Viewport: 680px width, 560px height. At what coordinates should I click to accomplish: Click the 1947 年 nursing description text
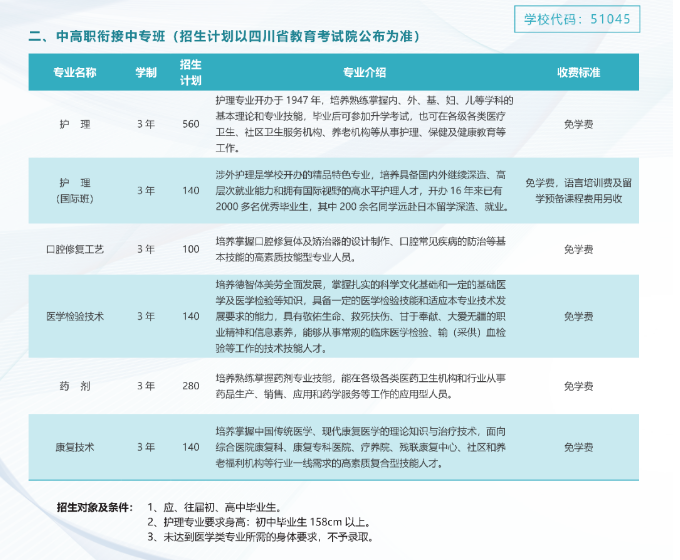pos(365,124)
